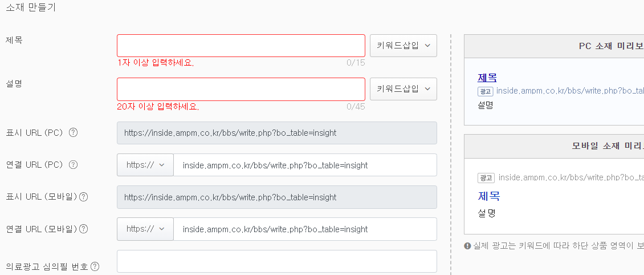Click the 연결 URL (모바일) address field
644x275 pixels.
click(x=305, y=229)
